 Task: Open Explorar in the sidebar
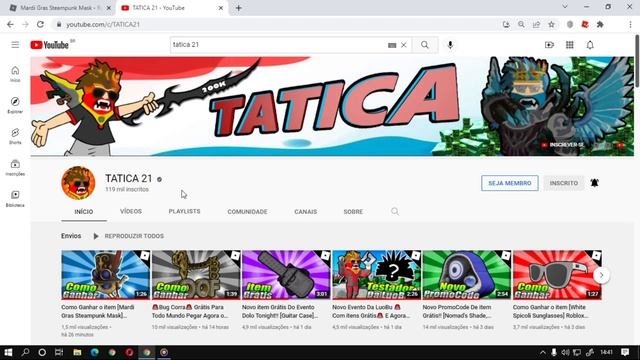pyautogui.click(x=15, y=105)
